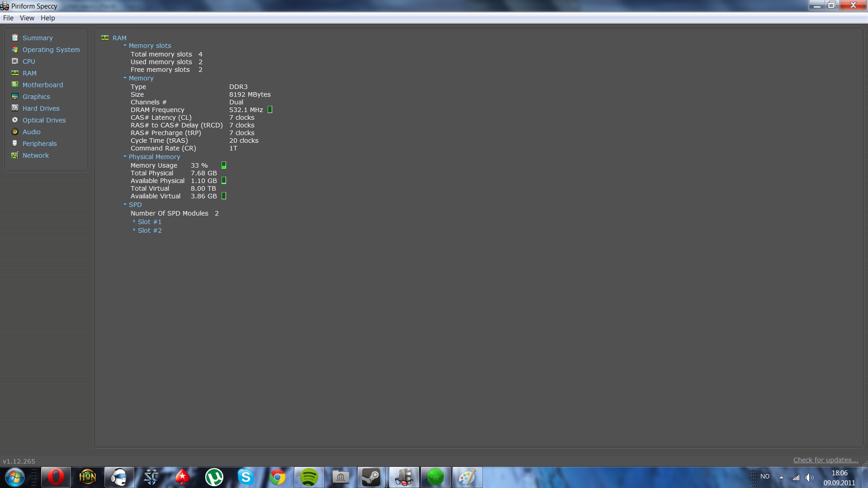Open Steam from the taskbar
868x488 pixels.
372,477
